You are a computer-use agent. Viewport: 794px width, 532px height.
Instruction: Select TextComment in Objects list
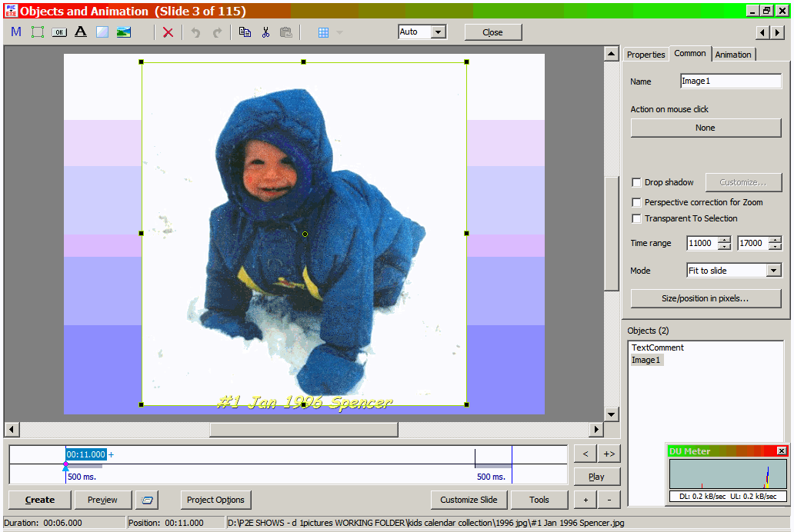point(657,347)
